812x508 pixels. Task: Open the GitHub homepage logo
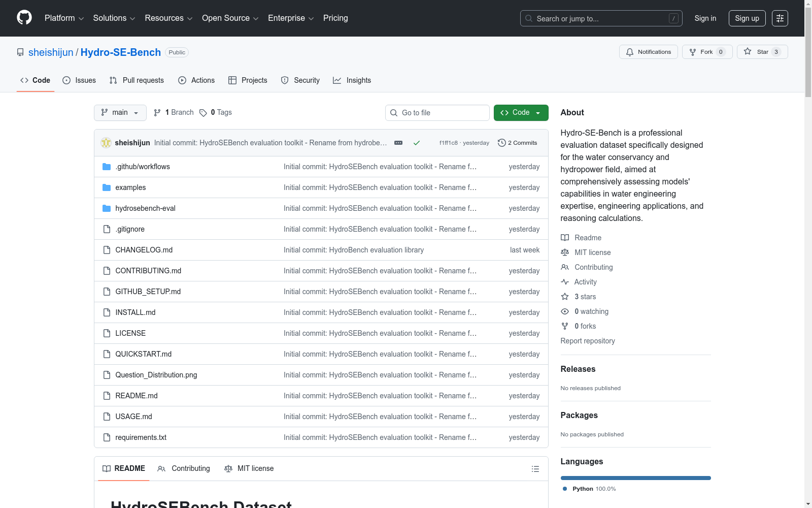click(x=24, y=18)
